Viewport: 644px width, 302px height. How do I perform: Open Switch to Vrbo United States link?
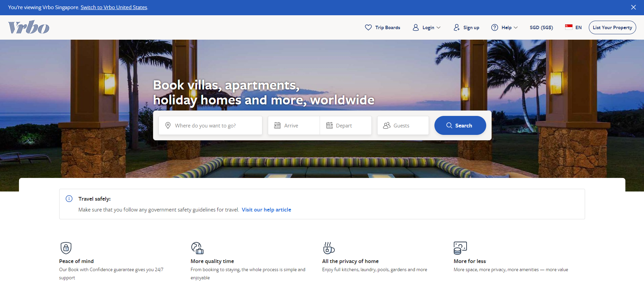114,7
